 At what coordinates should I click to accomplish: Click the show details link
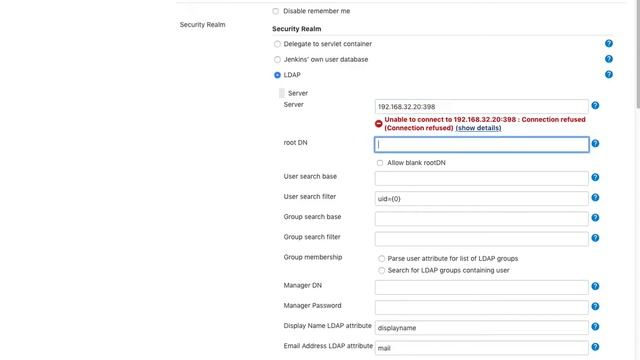click(x=478, y=128)
